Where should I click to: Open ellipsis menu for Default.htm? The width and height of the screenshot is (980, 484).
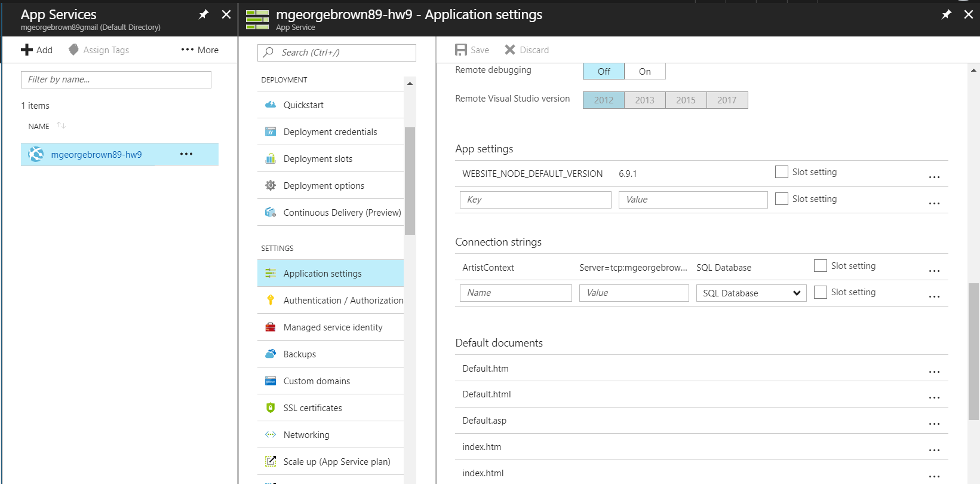[934, 372]
